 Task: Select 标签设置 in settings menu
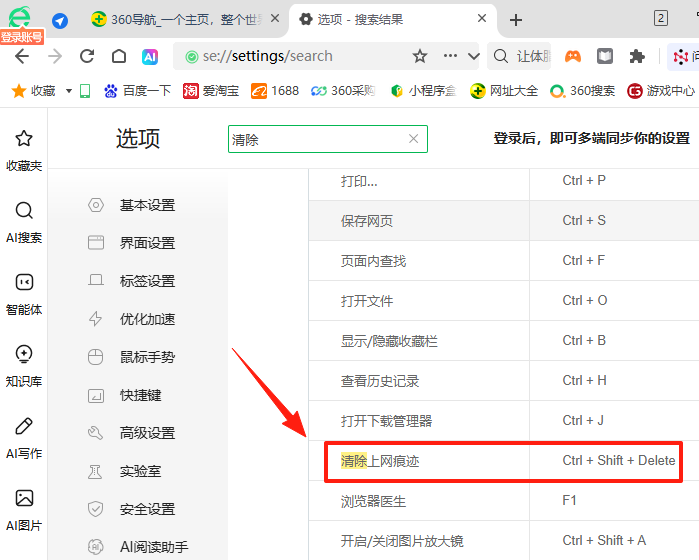[x=132, y=281]
